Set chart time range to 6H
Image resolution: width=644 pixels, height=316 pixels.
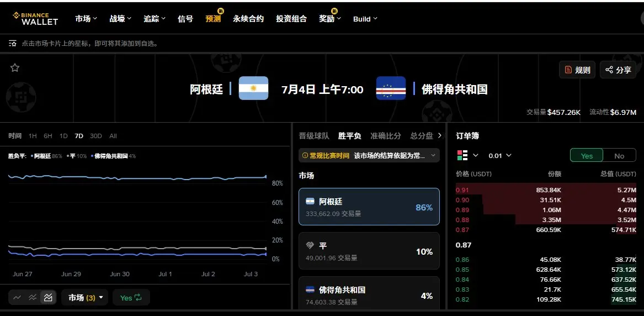(x=48, y=135)
